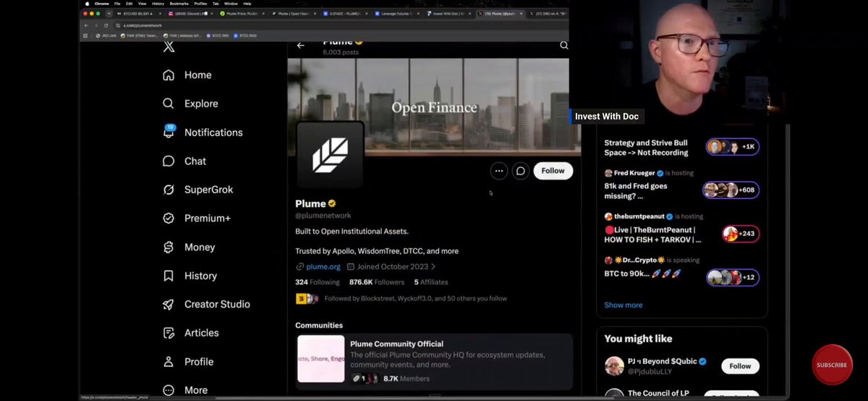
Task: Open the Home icon in the sidebar
Action: tap(169, 75)
